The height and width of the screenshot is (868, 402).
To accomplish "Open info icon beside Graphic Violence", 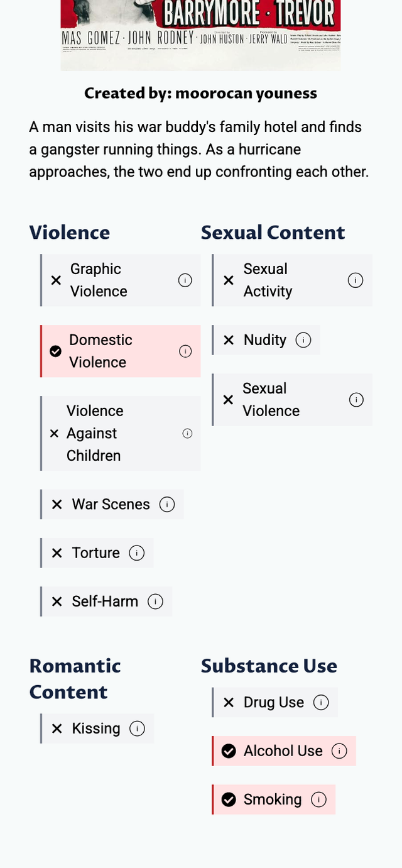I will (x=185, y=280).
